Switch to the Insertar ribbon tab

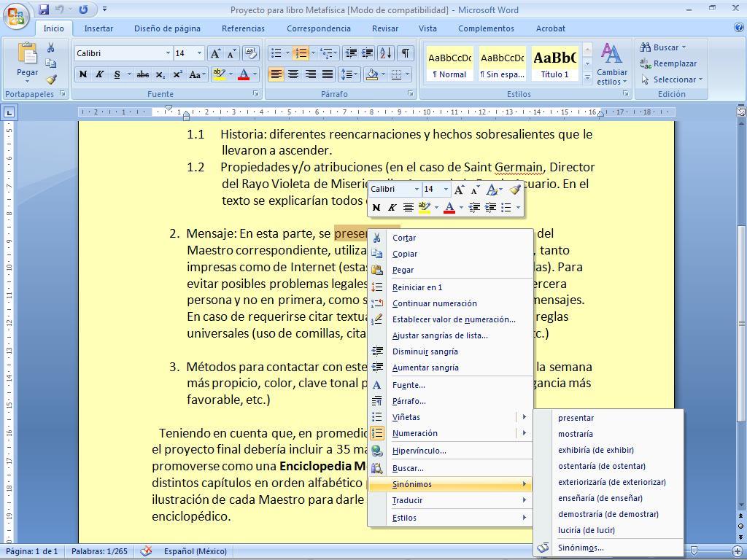(x=98, y=28)
